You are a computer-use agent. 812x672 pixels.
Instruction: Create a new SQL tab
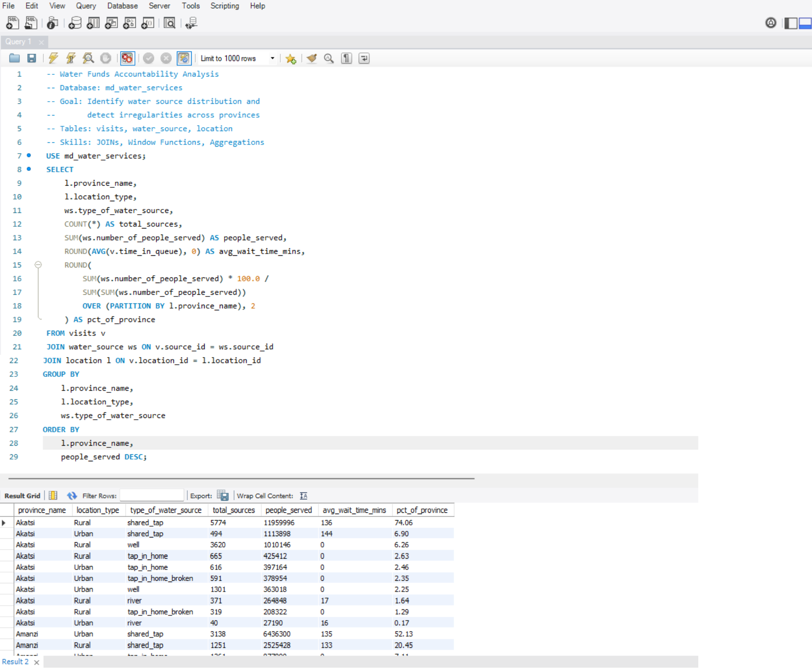point(12,23)
